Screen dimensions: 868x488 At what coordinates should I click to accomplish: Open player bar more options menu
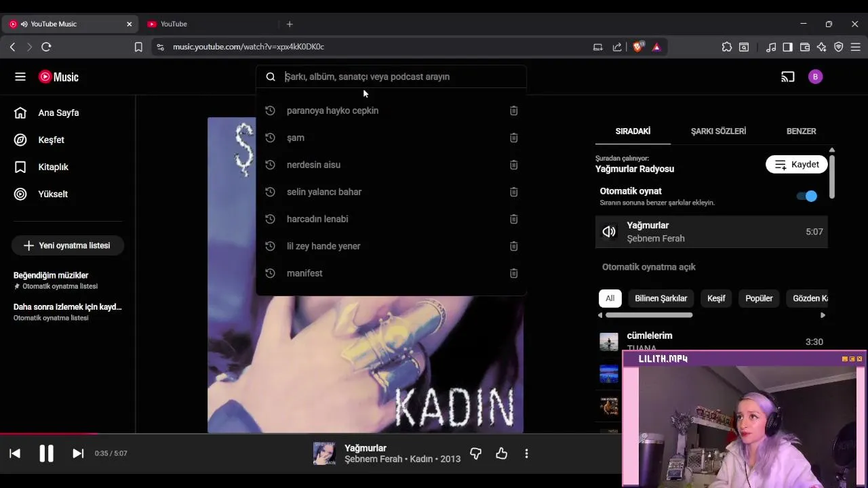[x=526, y=453]
